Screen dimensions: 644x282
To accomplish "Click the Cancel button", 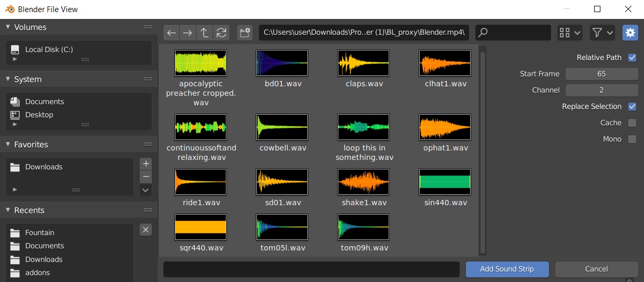I will (x=596, y=269).
